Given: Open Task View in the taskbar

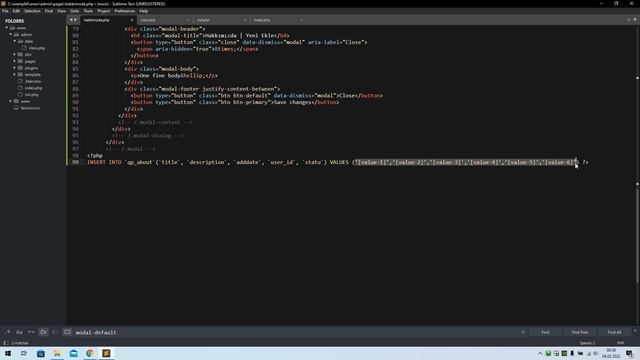Looking at the screenshot, I should pyautogui.click(x=24, y=353).
